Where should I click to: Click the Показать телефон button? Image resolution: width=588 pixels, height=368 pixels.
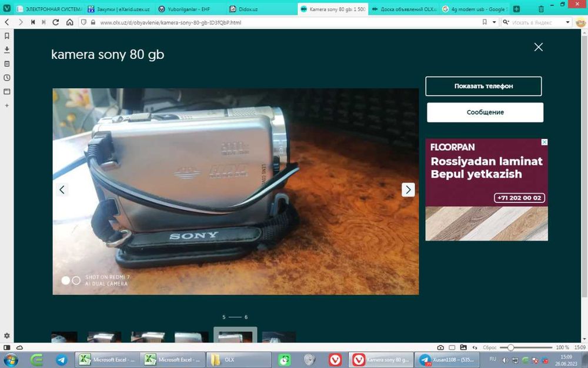(x=483, y=86)
